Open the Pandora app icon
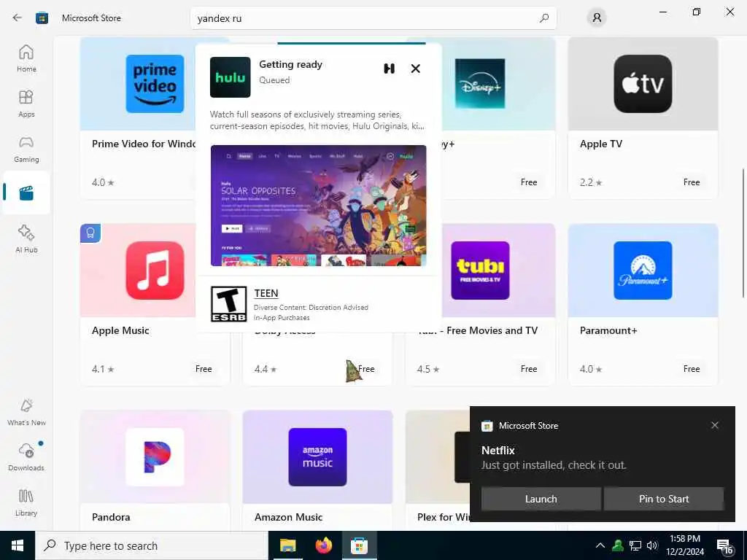This screenshot has width=747, height=560. [x=155, y=457]
